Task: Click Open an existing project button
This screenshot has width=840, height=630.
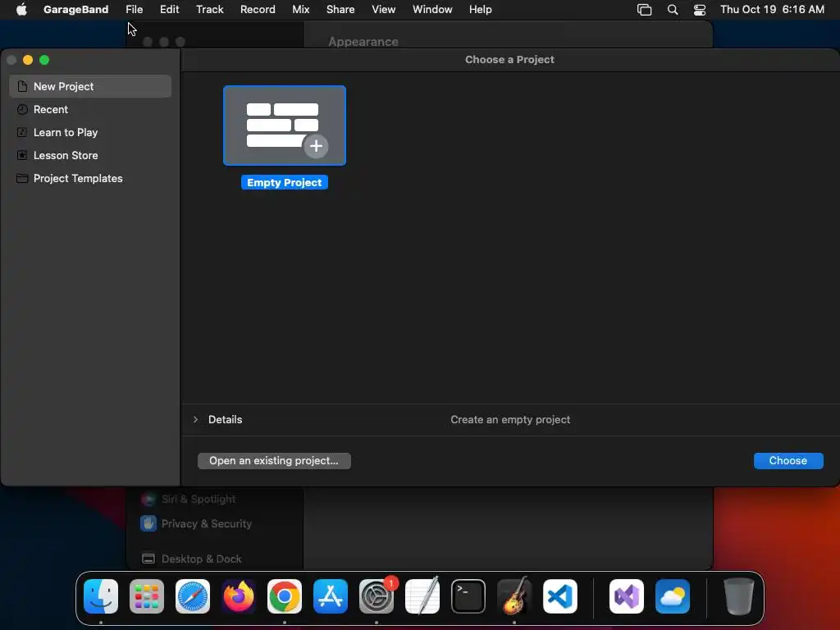Action: pos(274,461)
